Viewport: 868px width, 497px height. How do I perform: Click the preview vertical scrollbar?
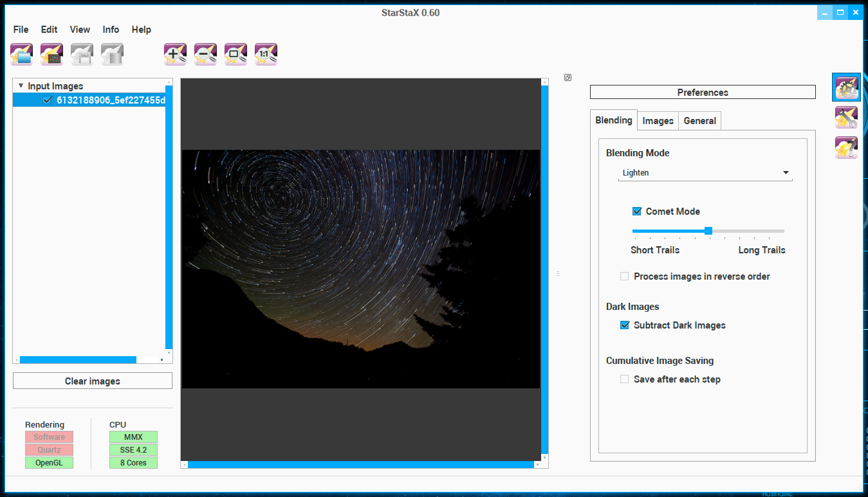[x=545, y=269]
